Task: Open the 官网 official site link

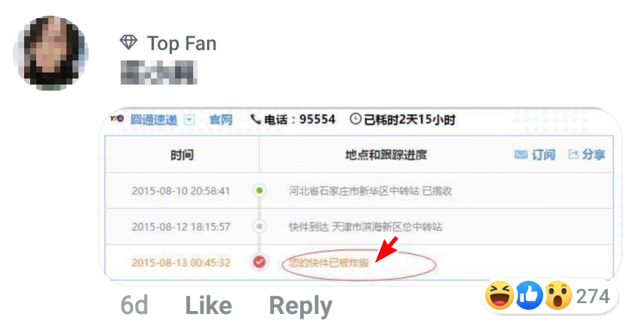Action: [221, 120]
